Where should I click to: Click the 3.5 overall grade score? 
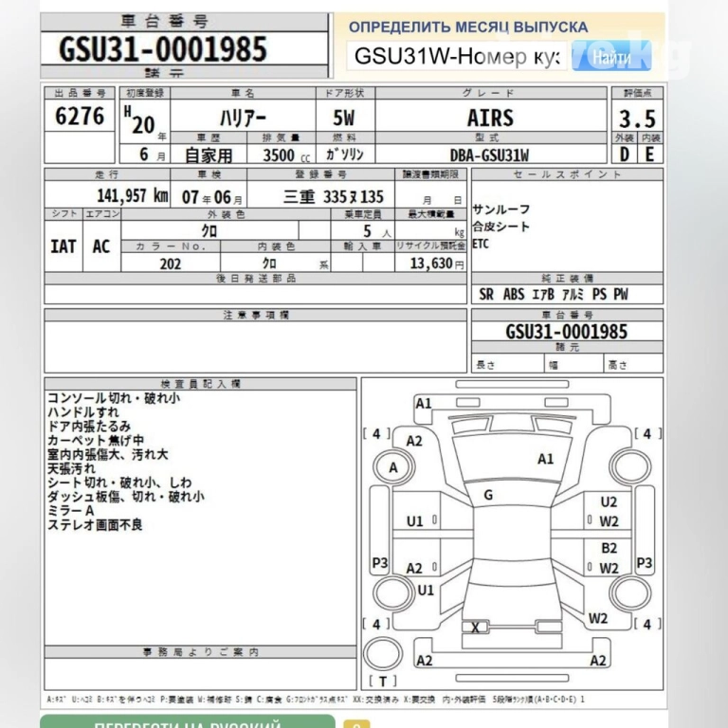point(636,118)
